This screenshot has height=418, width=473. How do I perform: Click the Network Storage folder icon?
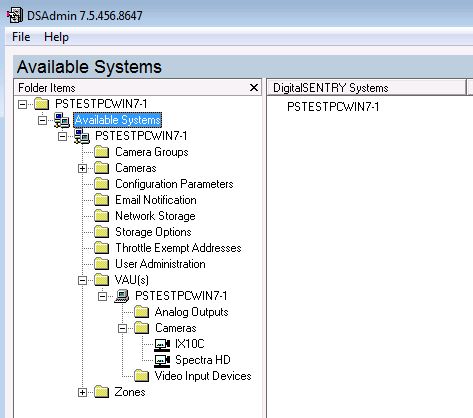[102, 216]
